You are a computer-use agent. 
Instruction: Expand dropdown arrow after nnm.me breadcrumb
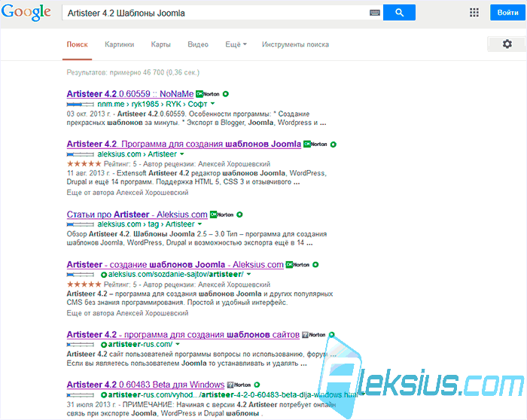click(x=212, y=104)
